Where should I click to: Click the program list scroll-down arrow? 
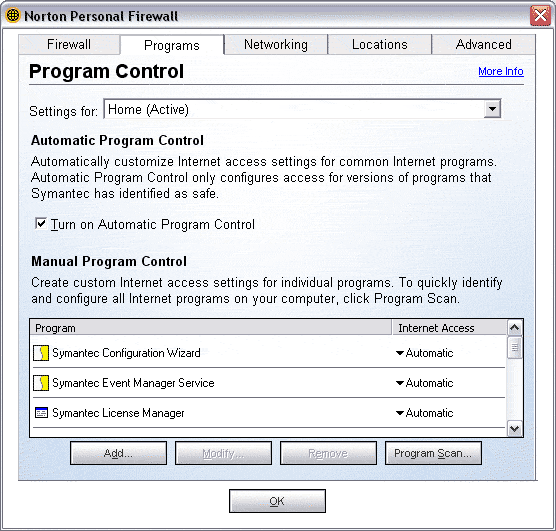(515, 429)
